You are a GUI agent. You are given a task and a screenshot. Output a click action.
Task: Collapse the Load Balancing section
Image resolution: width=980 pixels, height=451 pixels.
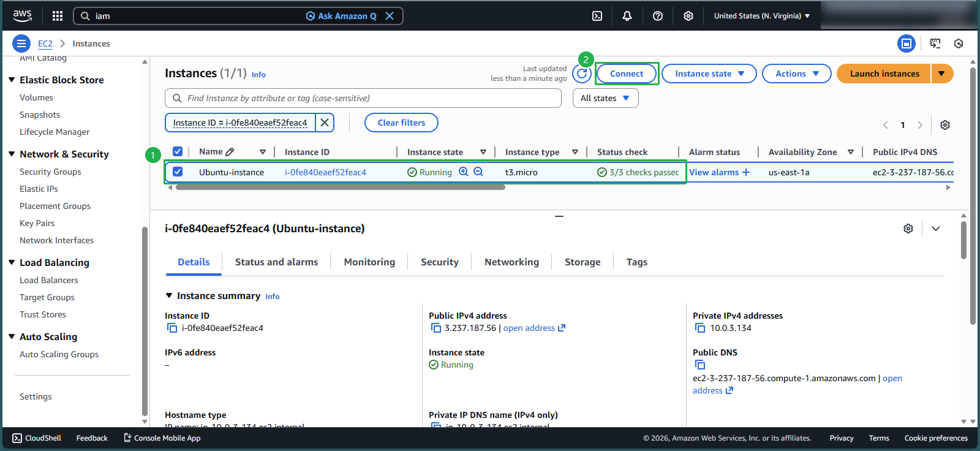click(x=12, y=262)
